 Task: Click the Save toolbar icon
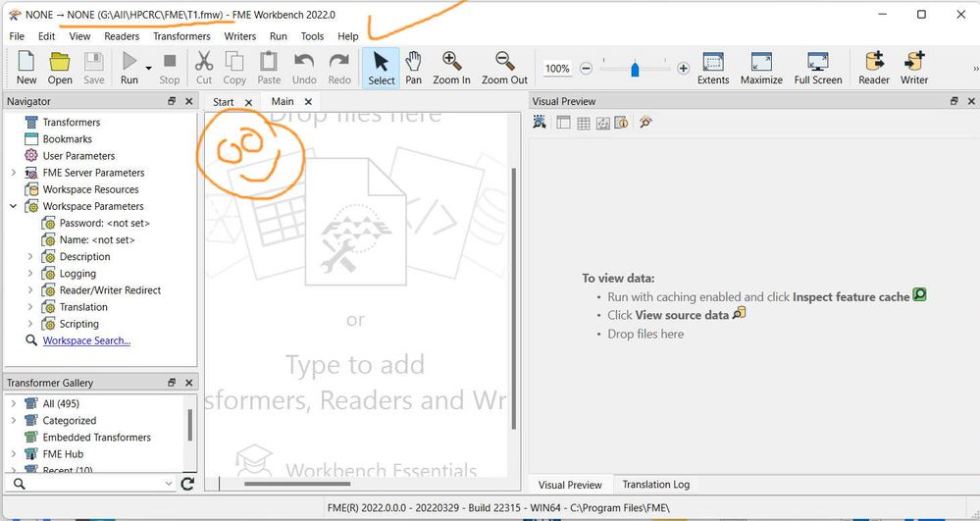click(x=94, y=68)
